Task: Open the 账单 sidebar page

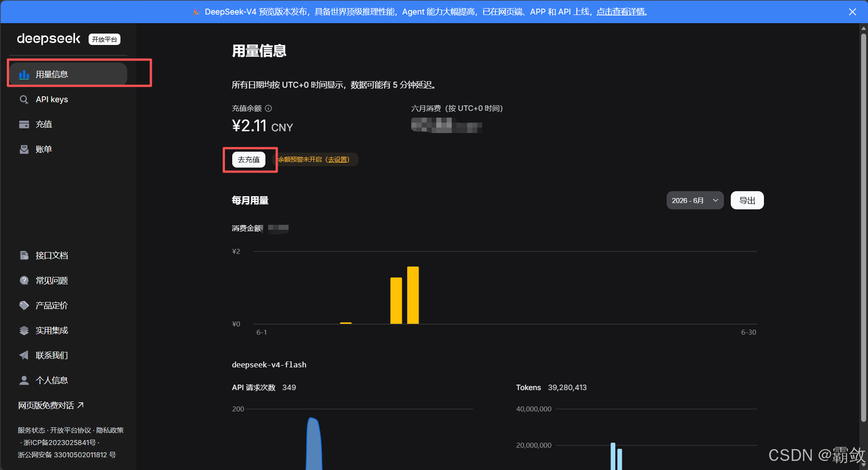Action: (x=68, y=149)
